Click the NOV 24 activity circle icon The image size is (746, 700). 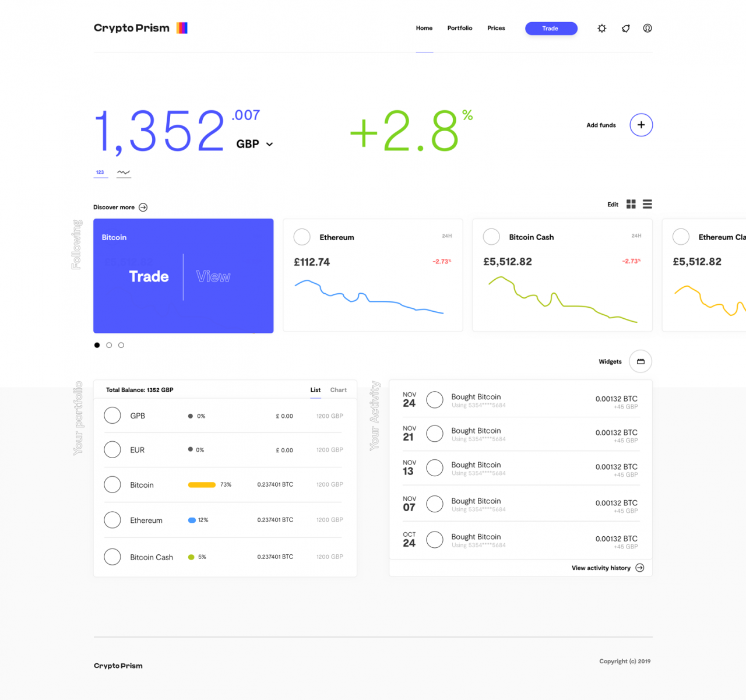click(435, 400)
